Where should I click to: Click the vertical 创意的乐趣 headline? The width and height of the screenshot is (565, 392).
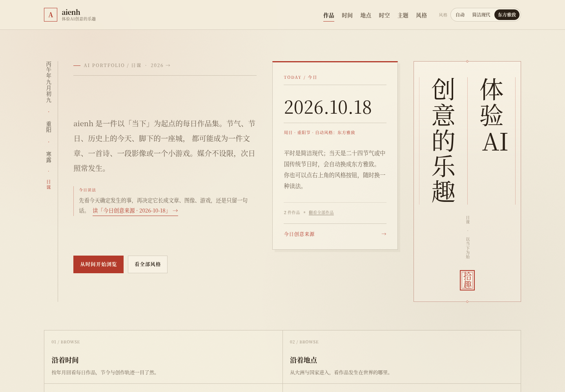coord(443,140)
